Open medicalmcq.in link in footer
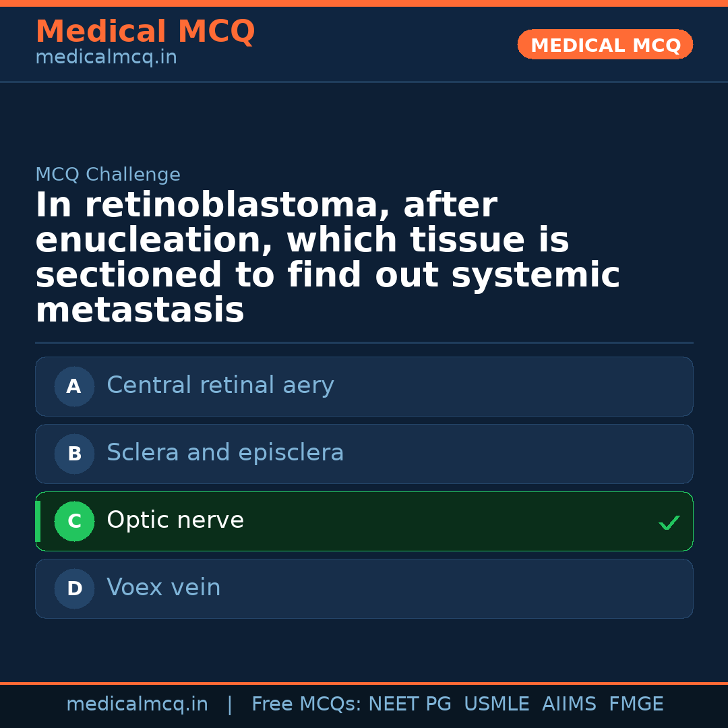Screen dimensions: 728x728 click(137, 704)
